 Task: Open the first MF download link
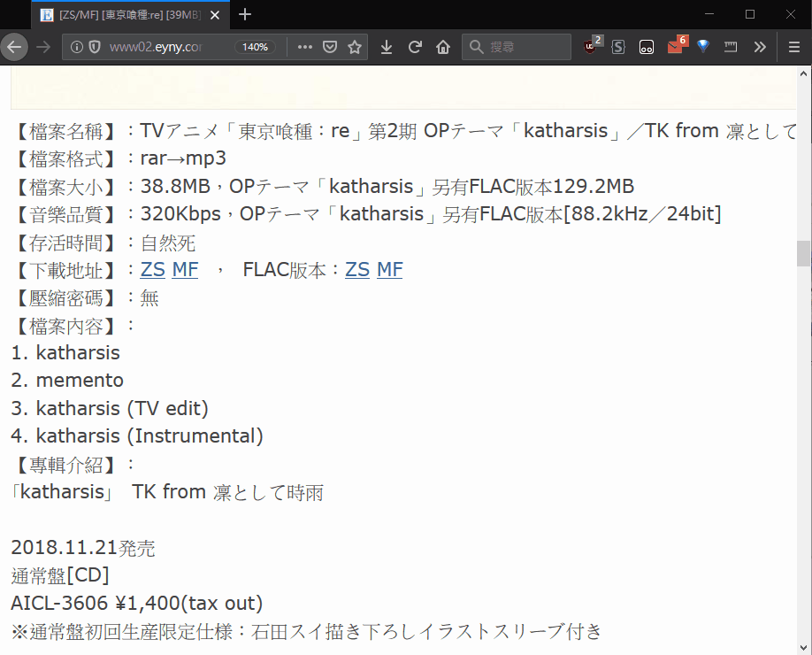pyautogui.click(x=185, y=269)
